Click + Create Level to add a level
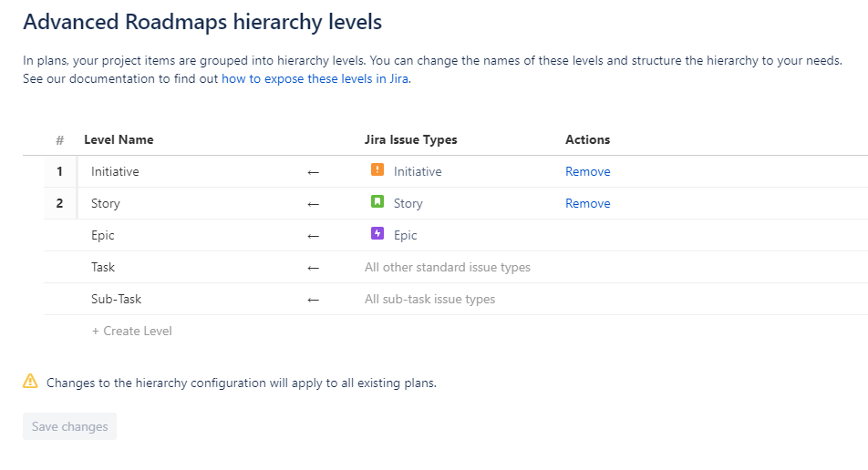Viewport: 868px width, 470px height. (x=132, y=331)
